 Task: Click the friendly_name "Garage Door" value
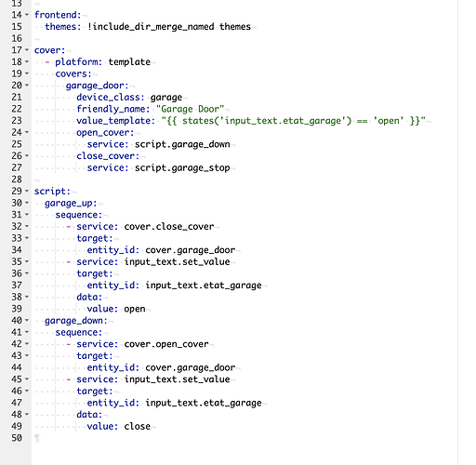[190, 109]
